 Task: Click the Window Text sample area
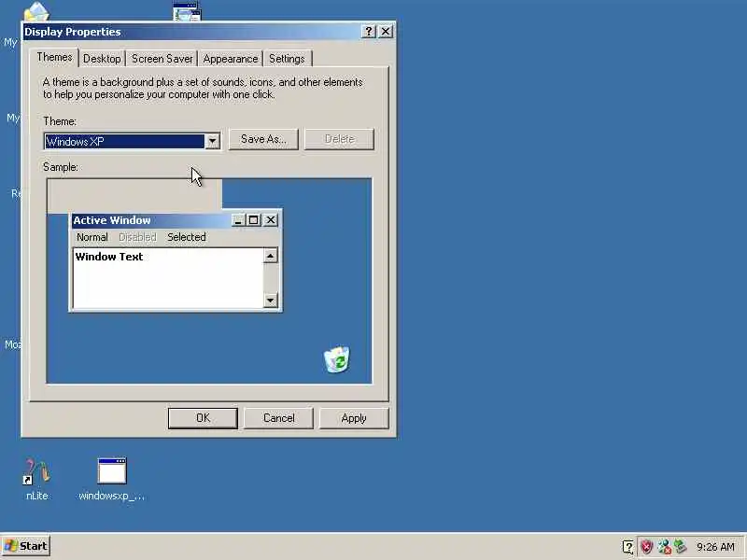tap(168, 278)
